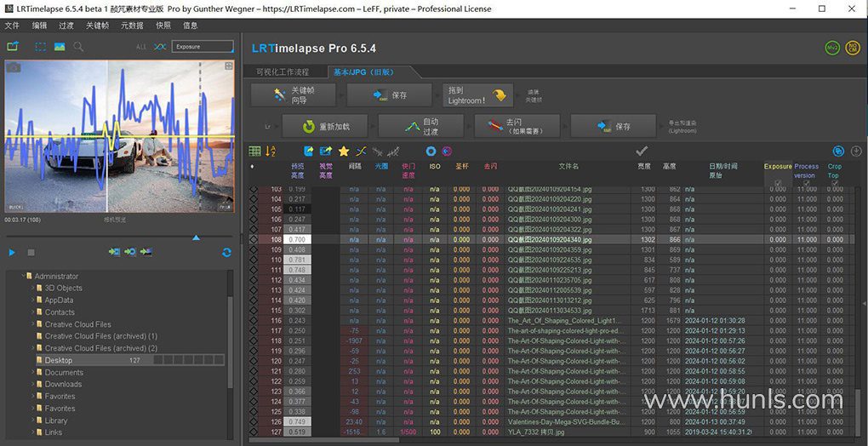Click the refresh preview icon

[226, 253]
